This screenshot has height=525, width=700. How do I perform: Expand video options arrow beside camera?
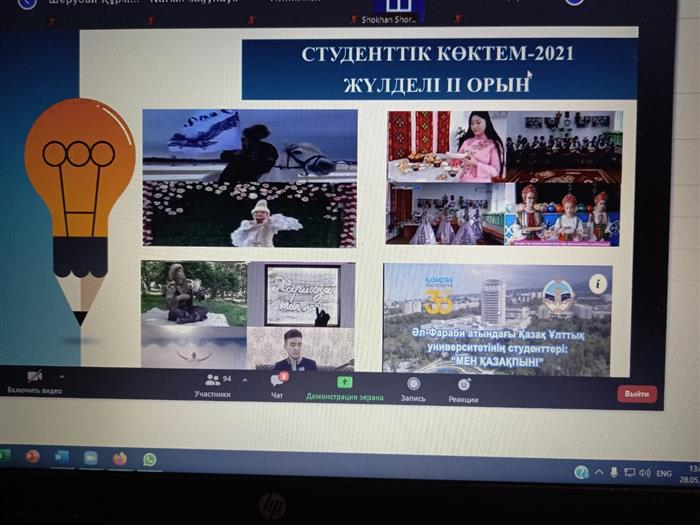tap(62, 376)
